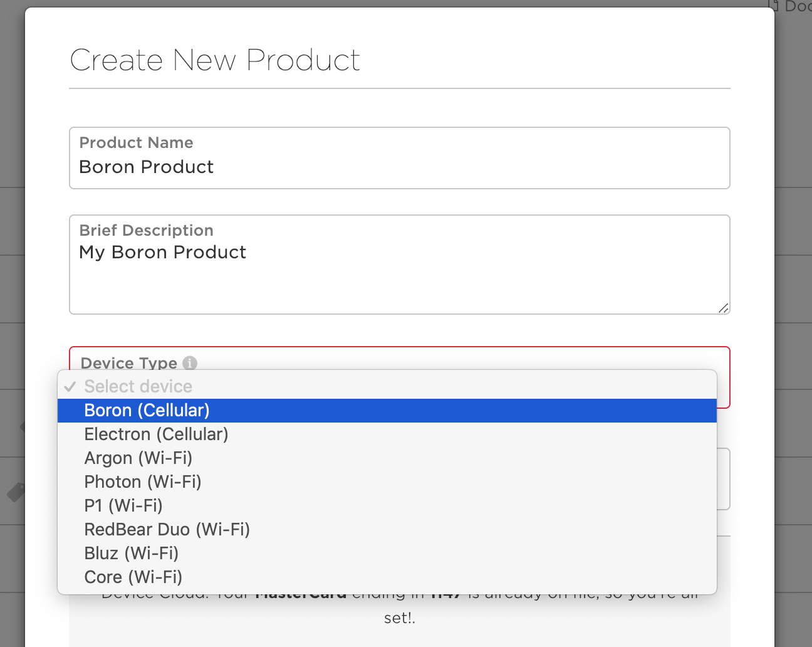
Task: Click the checkmark beside Select device
Action: pos(70,386)
